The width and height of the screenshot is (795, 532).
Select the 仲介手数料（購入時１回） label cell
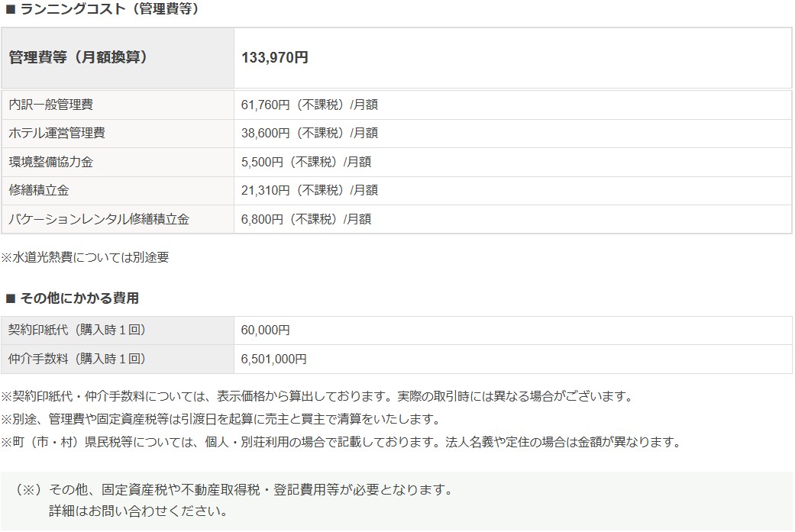click(77, 359)
